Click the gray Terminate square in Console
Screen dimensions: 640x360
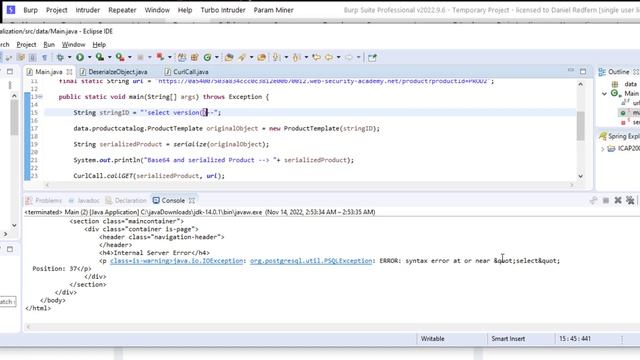[606, 200]
